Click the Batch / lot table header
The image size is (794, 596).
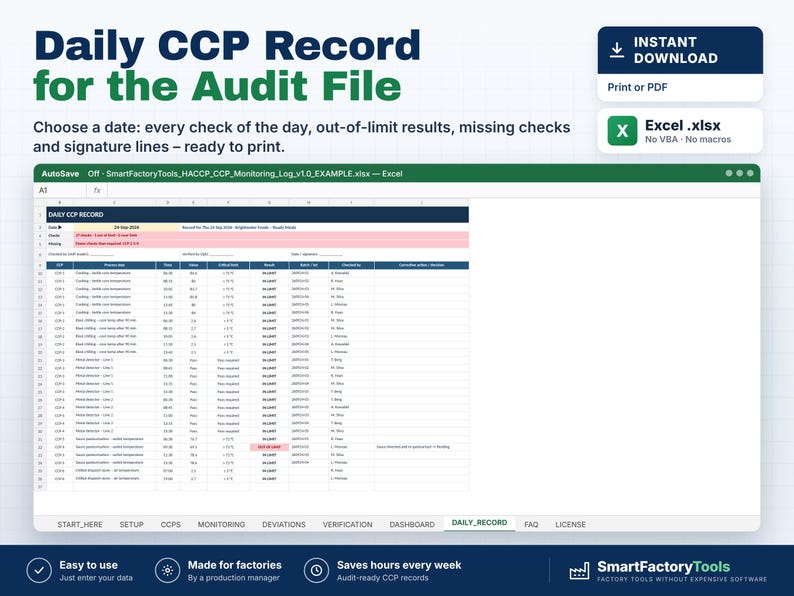click(x=309, y=265)
